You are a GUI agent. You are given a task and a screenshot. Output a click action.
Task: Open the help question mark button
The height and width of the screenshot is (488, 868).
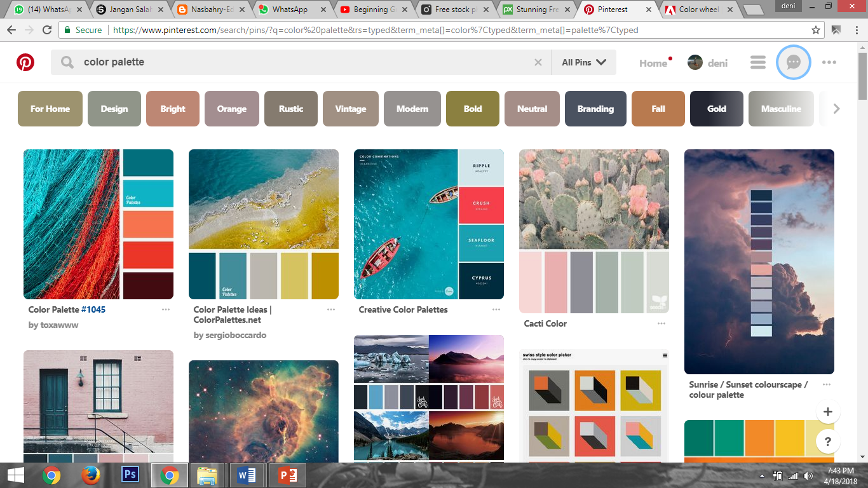(827, 442)
